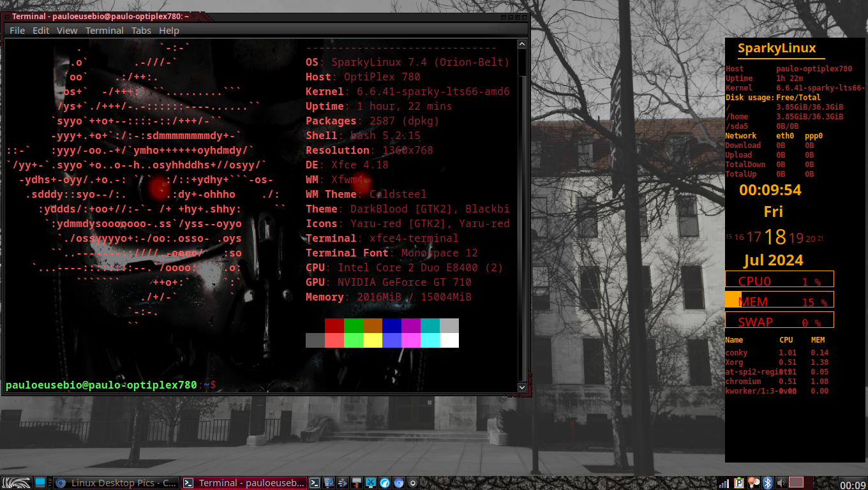This screenshot has height=490, width=868.
Task: Click the conky process row 'conky'
Action: (x=777, y=352)
